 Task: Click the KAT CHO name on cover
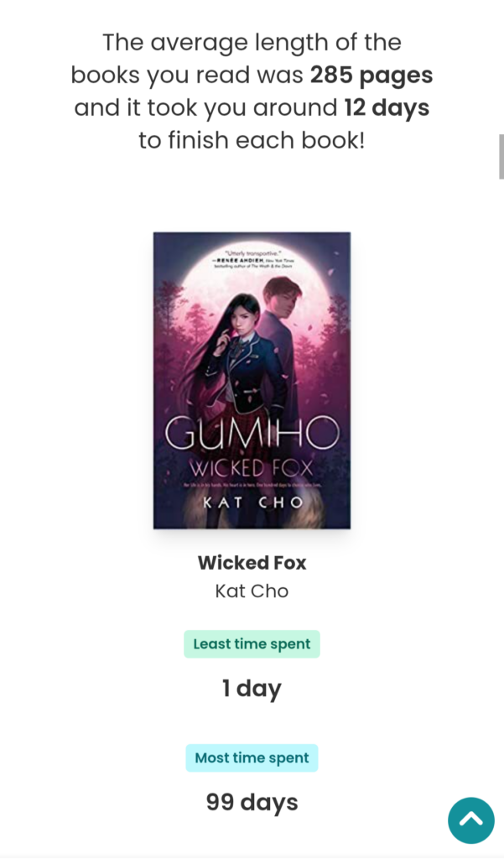tap(252, 502)
